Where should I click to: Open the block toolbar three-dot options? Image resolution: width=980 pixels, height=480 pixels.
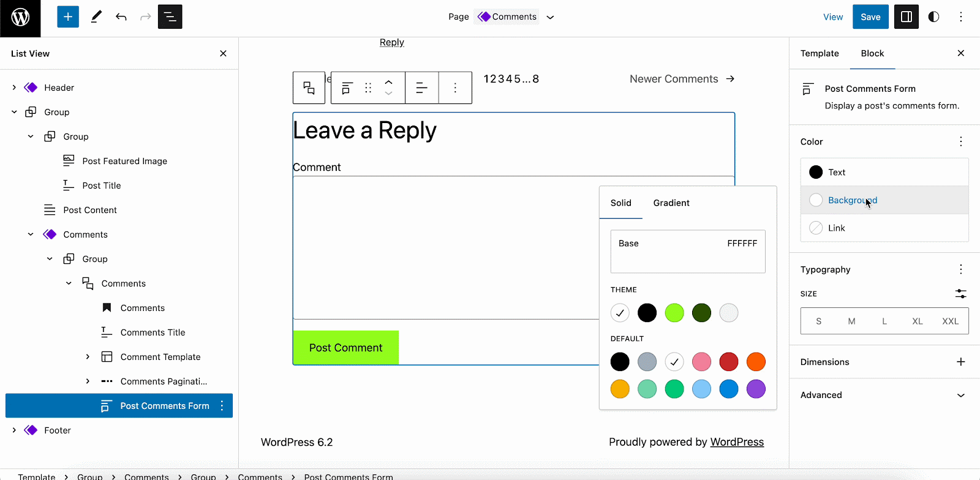tap(455, 88)
